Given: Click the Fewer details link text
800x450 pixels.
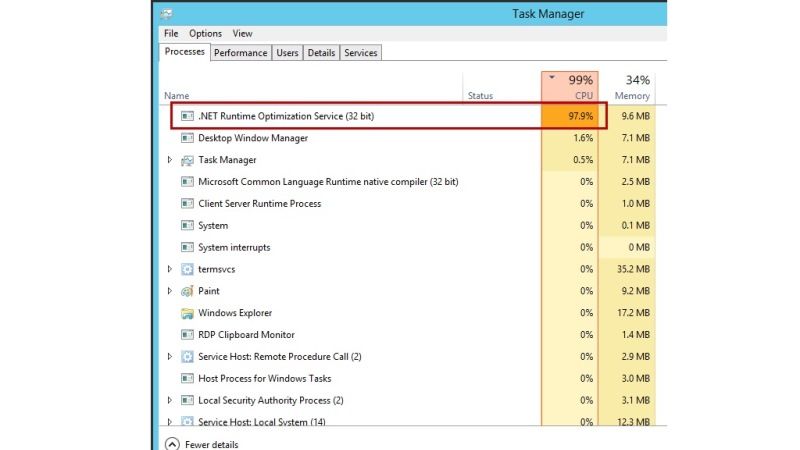Looking at the screenshot, I should click(212, 445).
